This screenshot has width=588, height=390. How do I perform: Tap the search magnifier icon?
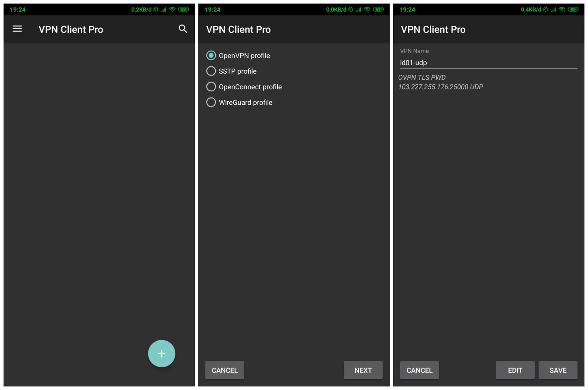tap(183, 29)
